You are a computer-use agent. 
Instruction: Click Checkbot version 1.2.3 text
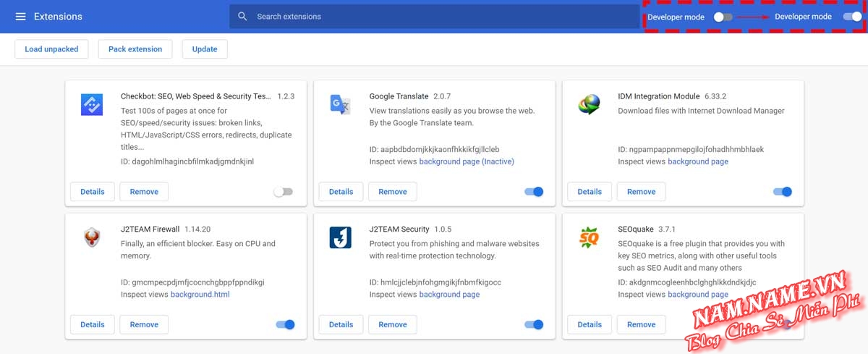(286, 96)
